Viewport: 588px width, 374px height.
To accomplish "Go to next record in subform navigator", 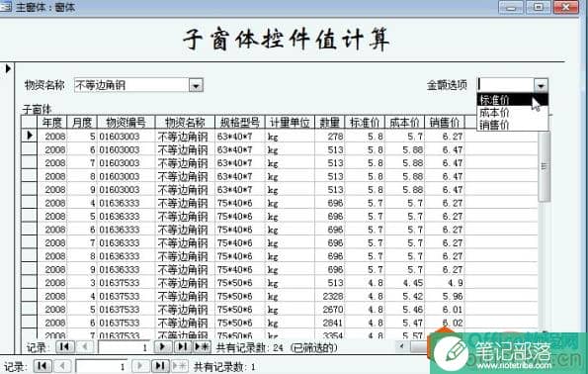I will 163,347.
